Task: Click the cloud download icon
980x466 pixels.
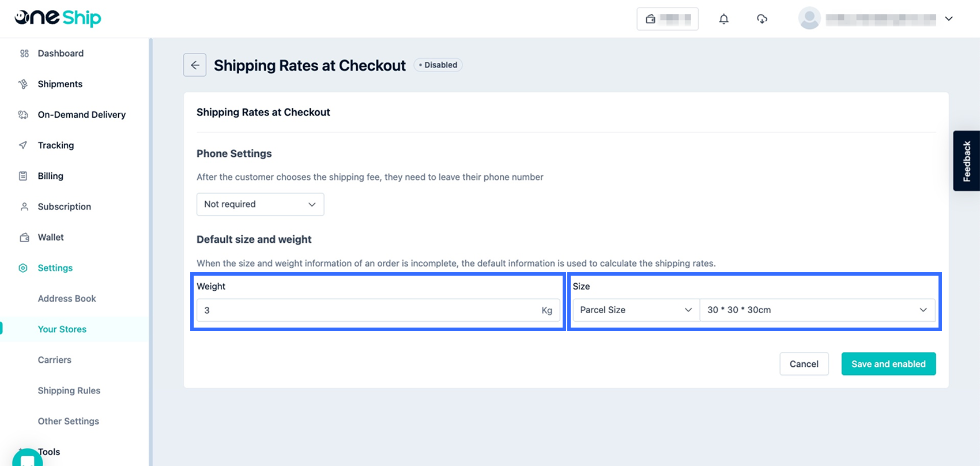Action: coord(762,19)
